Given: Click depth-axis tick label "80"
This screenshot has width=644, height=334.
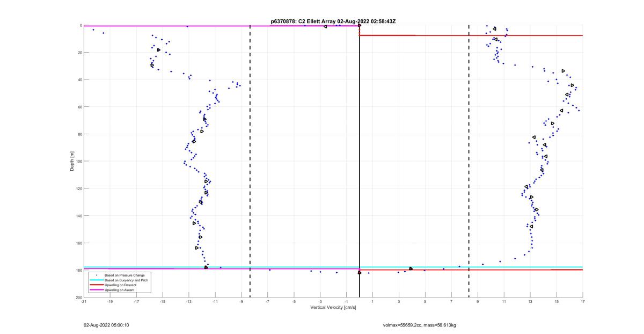Looking at the screenshot, I should click(79, 134).
